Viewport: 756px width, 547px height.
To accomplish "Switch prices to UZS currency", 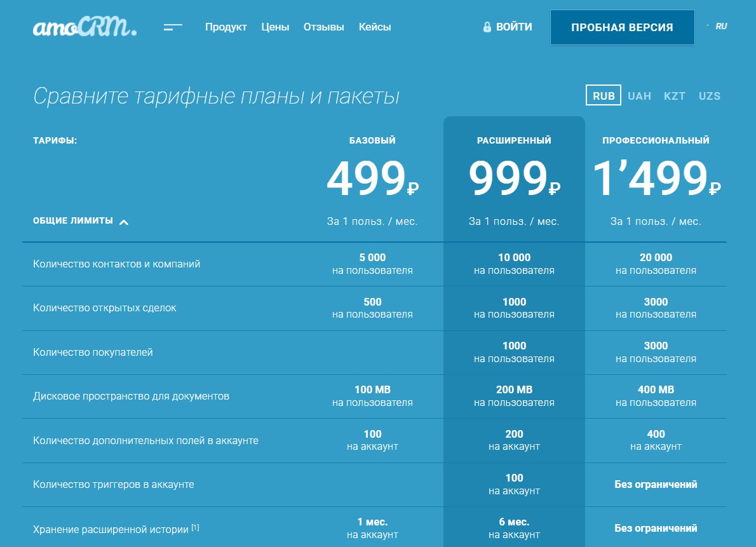I will (710, 96).
